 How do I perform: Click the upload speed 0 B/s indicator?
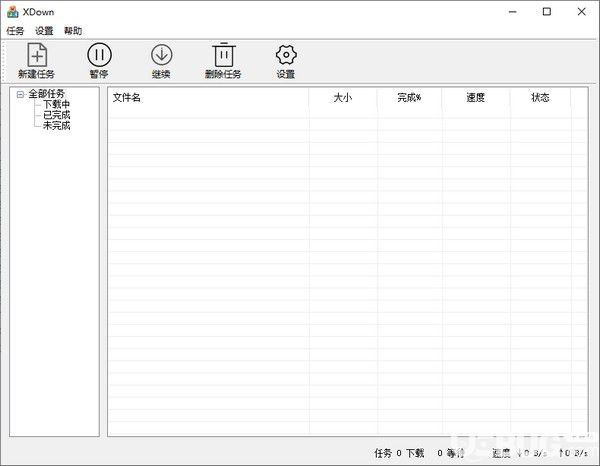(x=573, y=453)
